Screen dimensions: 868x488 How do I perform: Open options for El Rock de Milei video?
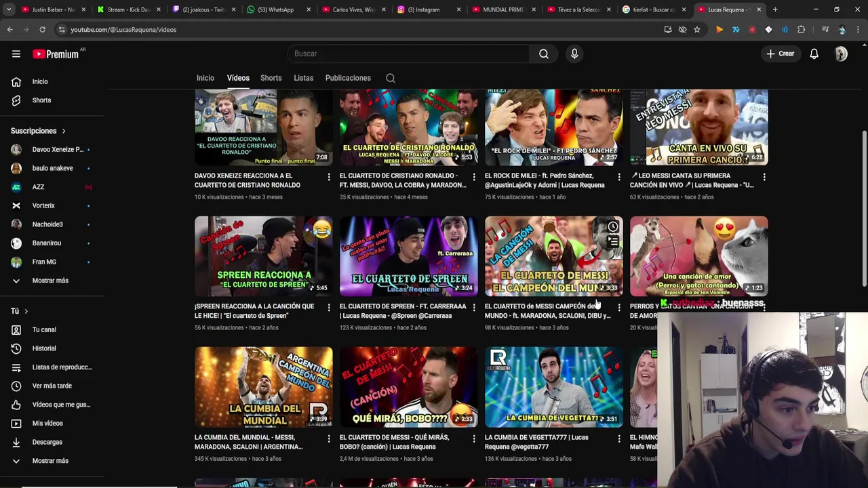click(x=619, y=177)
